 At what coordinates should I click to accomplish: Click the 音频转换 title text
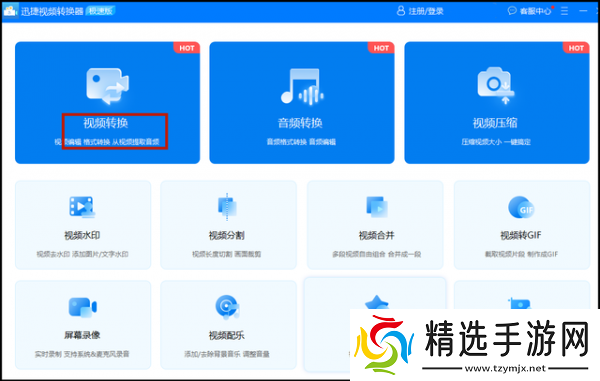click(300, 123)
